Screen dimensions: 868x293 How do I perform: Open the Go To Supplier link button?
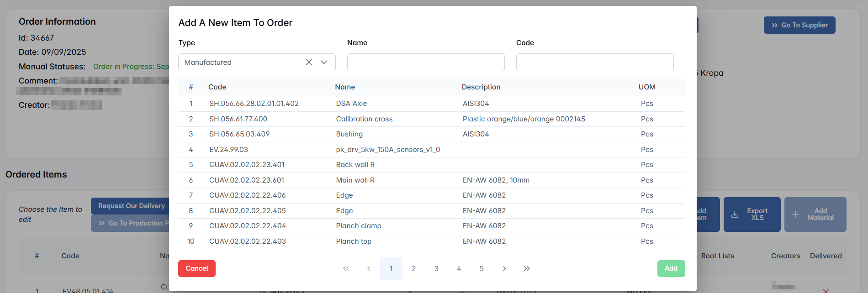pos(799,25)
